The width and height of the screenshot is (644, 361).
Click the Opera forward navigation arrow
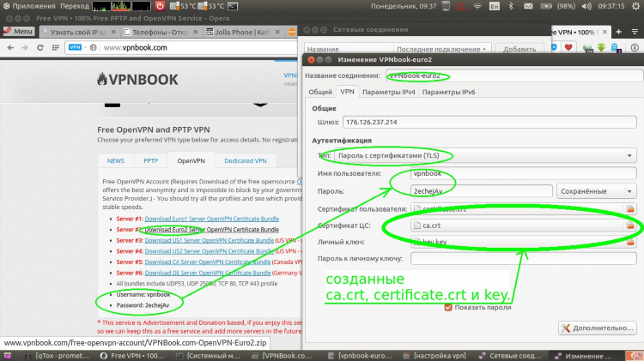(25, 47)
